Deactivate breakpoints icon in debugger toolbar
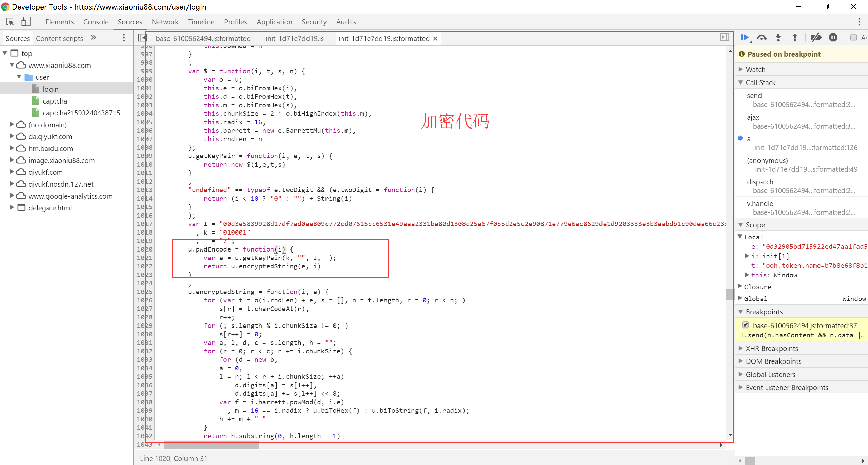 pos(816,38)
